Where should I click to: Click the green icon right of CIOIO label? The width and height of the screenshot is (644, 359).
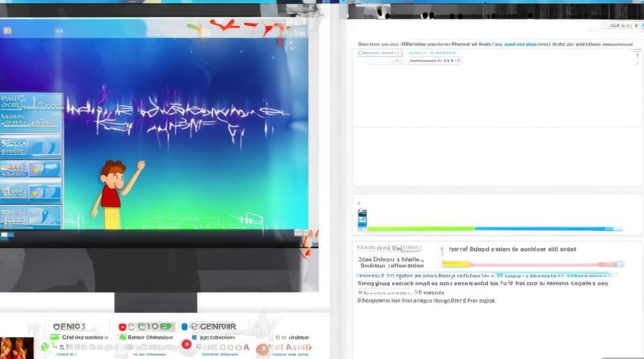pyautogui.click(x=166, y=326)
